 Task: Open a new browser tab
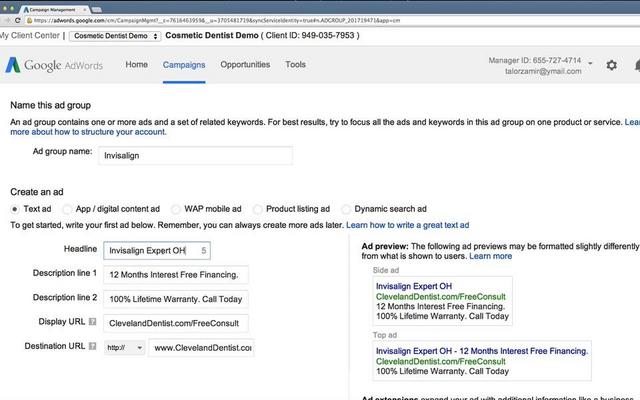(97, 9)
